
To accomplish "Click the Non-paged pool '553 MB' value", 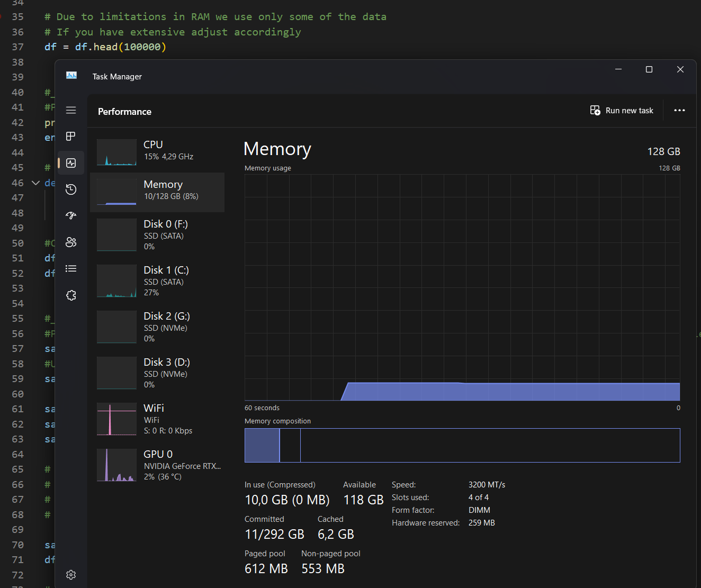I will pos(323,569).
